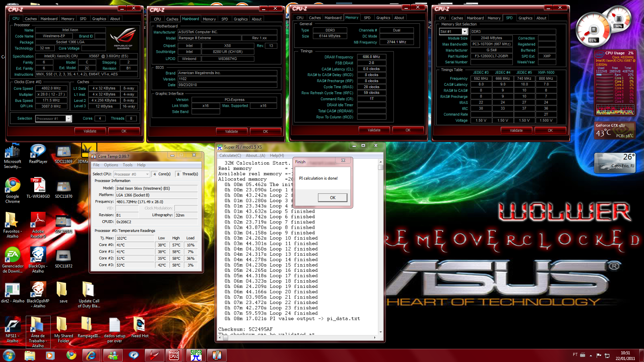The image size is (644, 362).
Task: Open Core Temp Select CPU dropdown
Action: point(132,174)
